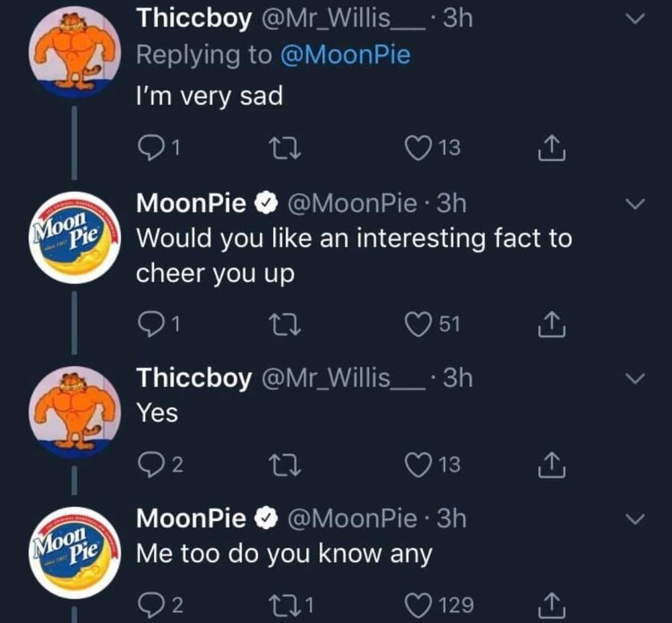The image size is (672, 623).
Task: Click the @MoonPie mention in "Replying to"
Action: (x=345, y=55)
